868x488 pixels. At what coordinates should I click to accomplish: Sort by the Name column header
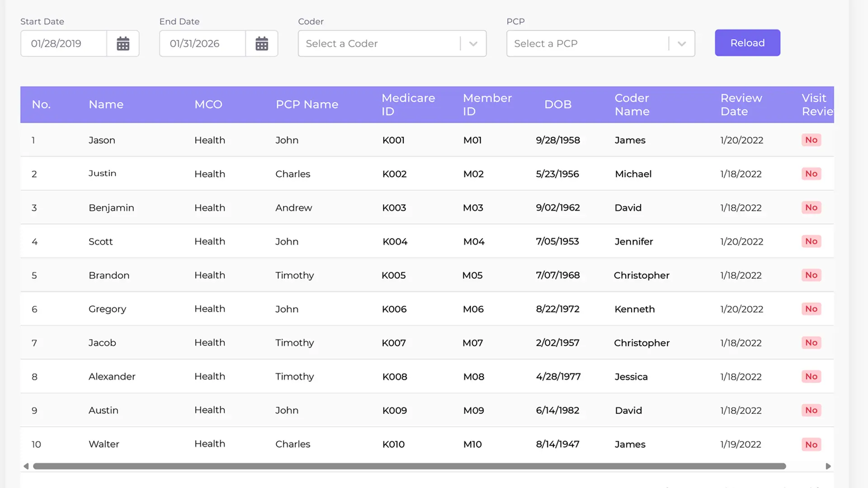[106, 104]
